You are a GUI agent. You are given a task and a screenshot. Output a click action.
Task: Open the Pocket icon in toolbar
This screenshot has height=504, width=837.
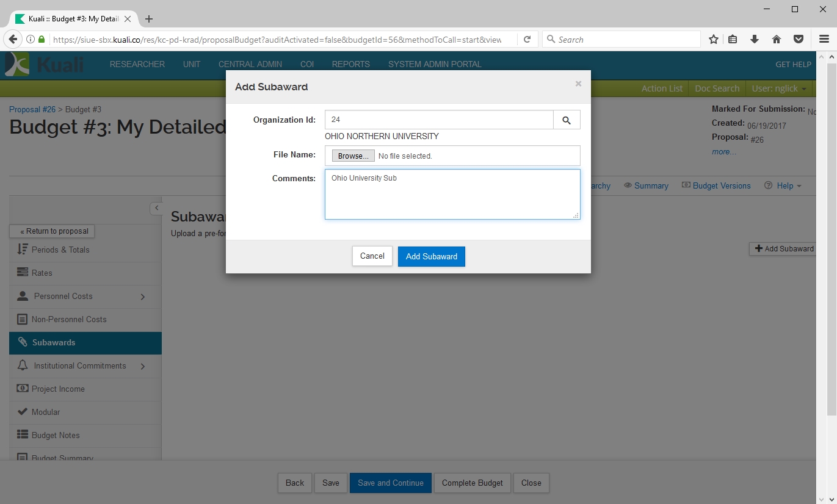tap(798, 40)
